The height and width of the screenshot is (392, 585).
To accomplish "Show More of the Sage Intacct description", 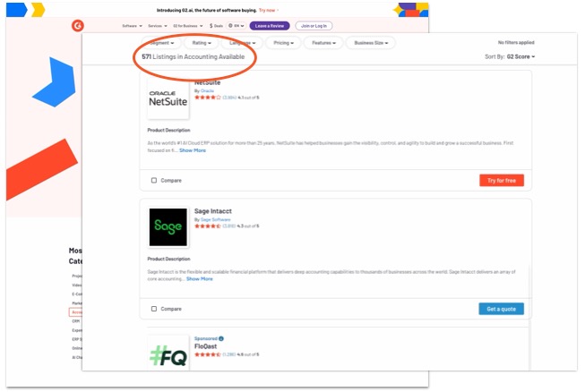I will point(200,278).
